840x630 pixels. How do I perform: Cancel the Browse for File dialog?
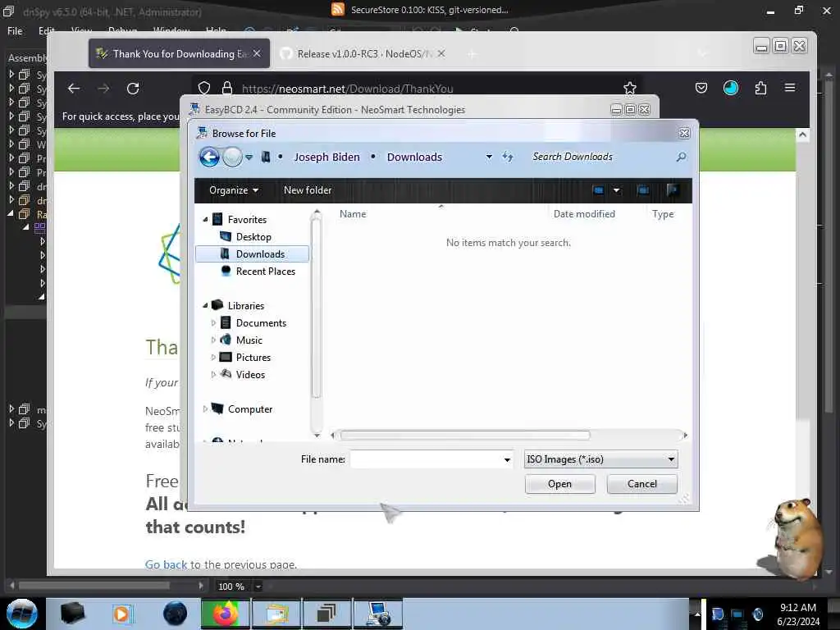click(x=641, y=484)
